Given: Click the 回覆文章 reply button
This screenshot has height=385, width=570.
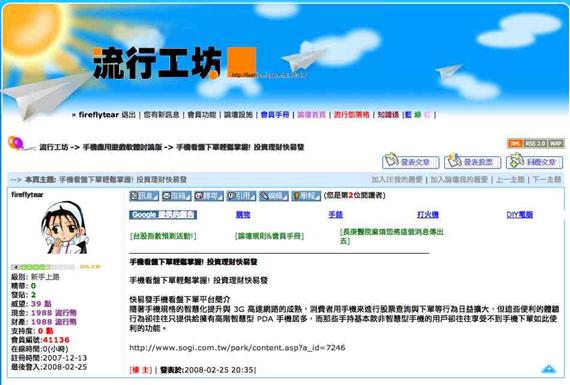Looking at the screenshot, I should click(534, 161).
